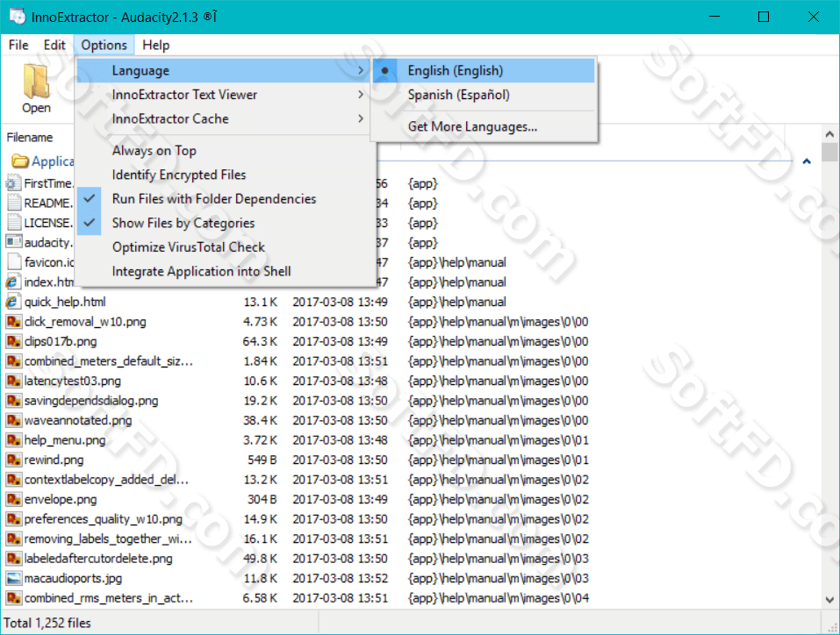Open the InnoExtractor Text Viewer menu entry
This screenshot has width=840, height=635.
pyautogui.click(x=226, y=95)
